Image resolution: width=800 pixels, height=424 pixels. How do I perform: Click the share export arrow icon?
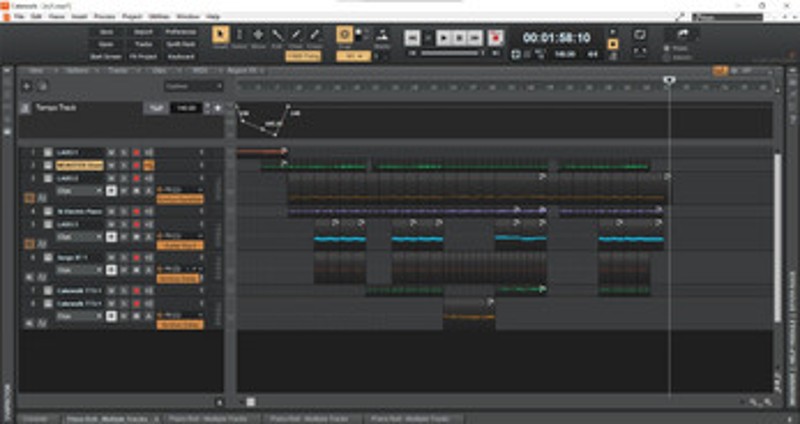pos(683,34)
